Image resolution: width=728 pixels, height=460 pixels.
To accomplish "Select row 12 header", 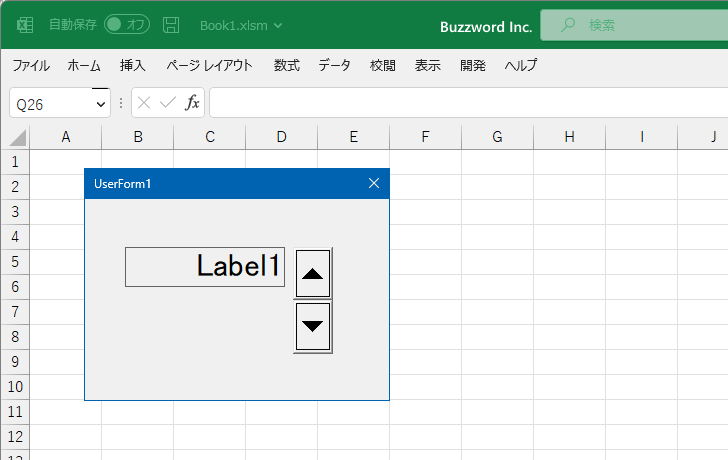I will (15, 437).
